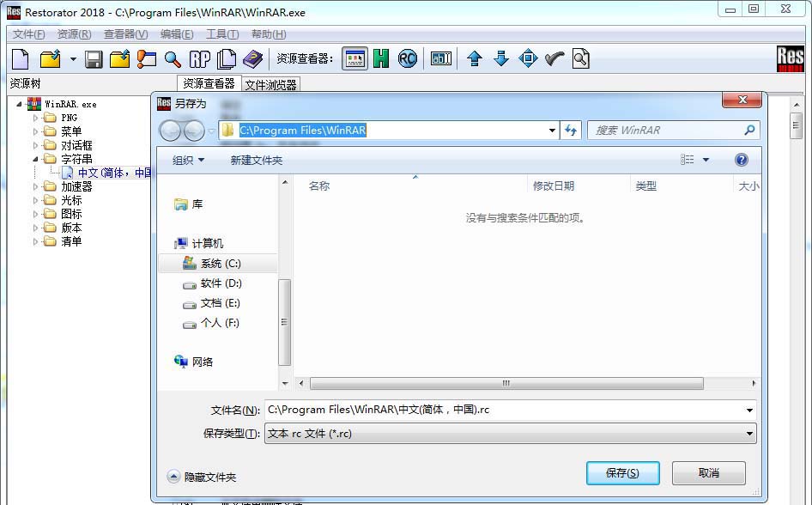Screen dimensions: 812x505
Task: Expand the 加速器 folder node
Action: [35, 186]
